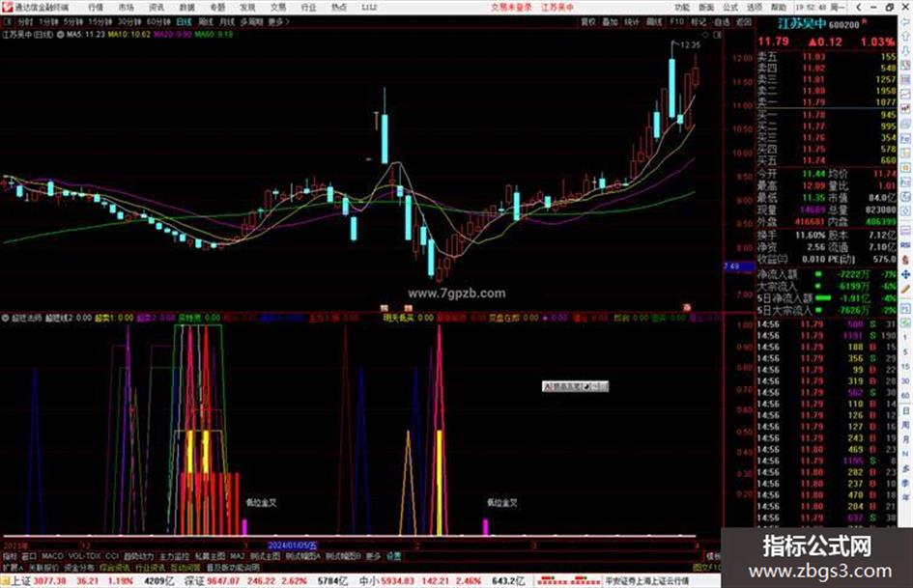Screen dimensions: 913x588
Task: Open the 发现 menu
Action: coord(247,8)
